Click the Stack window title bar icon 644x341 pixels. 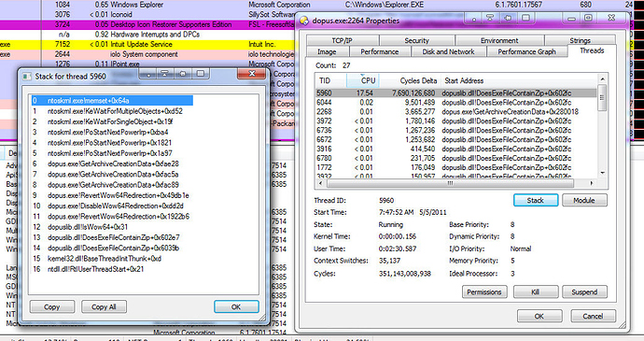click(27, 76)
